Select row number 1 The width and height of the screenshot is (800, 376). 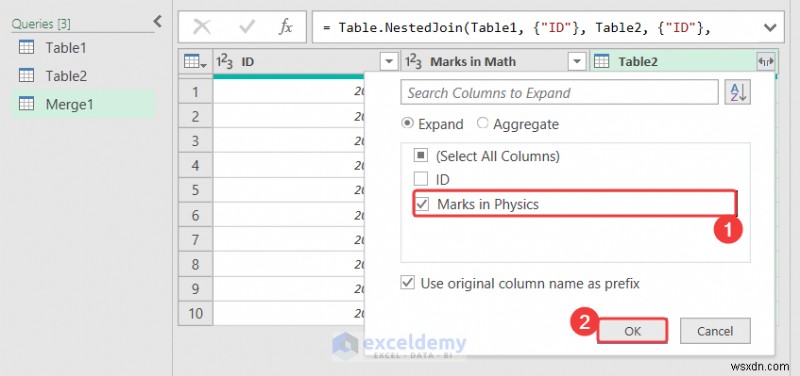pos(195,92)
